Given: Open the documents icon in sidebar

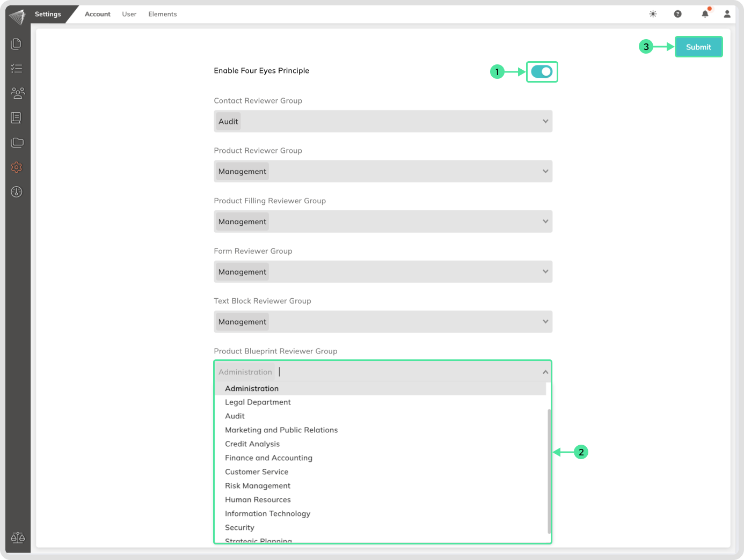Looking at the screenshot, I should click(16, 44).
